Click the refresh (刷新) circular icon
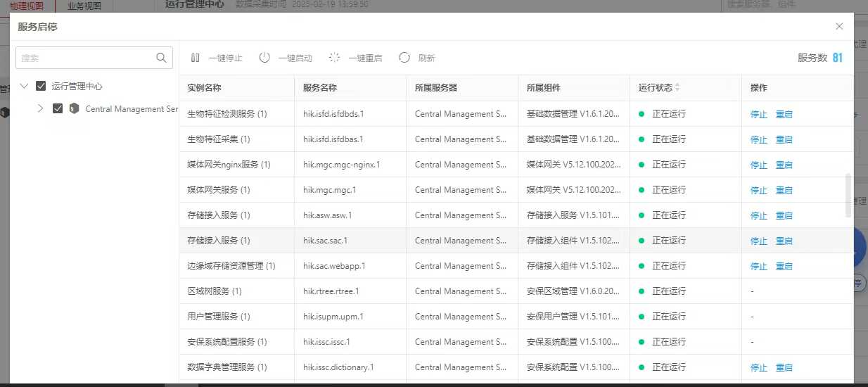This screenshot has width=868, height=387. [x=404, y=58]
